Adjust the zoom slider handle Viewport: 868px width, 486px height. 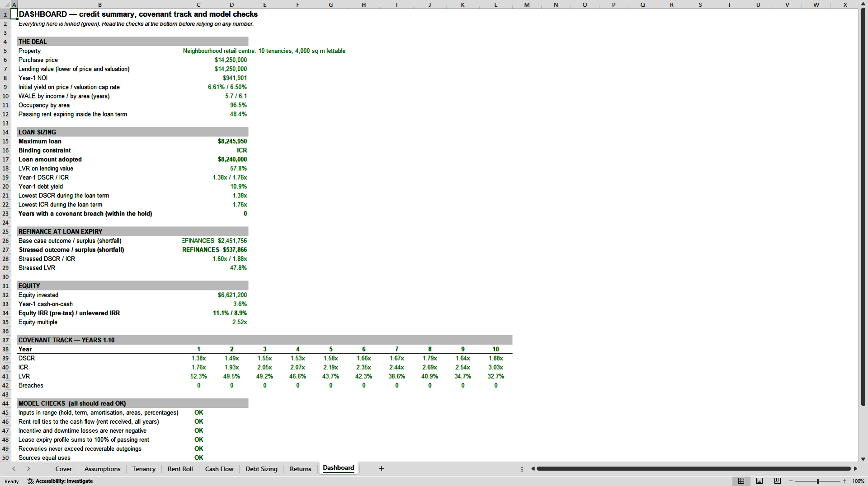point(818,481)
